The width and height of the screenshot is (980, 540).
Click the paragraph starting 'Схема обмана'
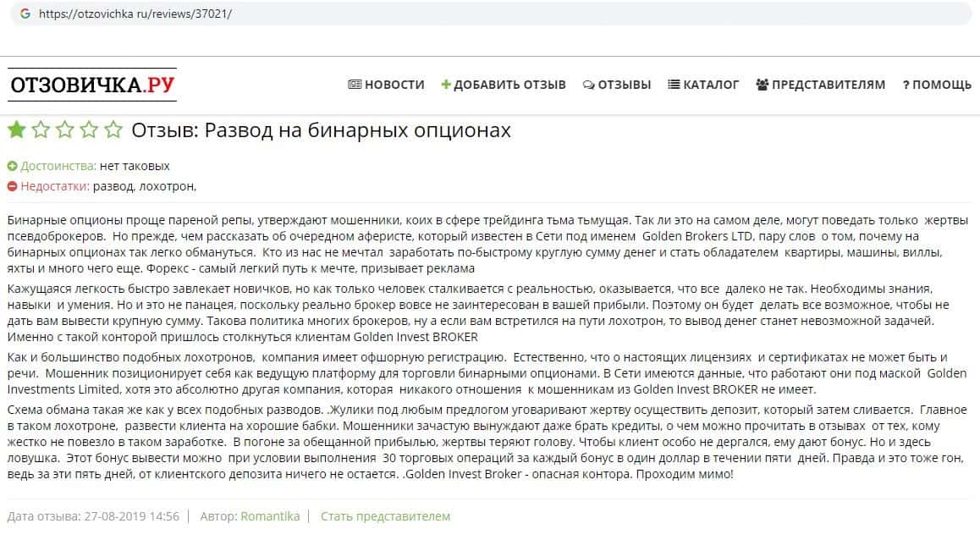pyautogui.click(x=487, y=442)
